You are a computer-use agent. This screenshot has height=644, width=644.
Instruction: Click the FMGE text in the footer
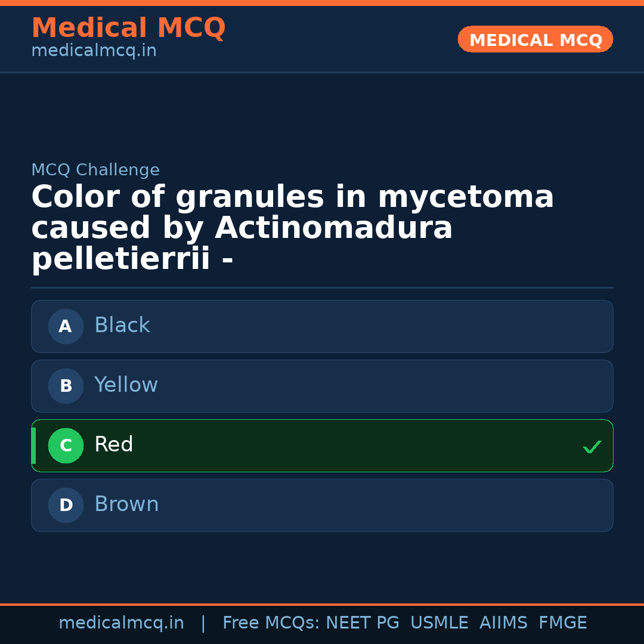[x=562, y=622]
